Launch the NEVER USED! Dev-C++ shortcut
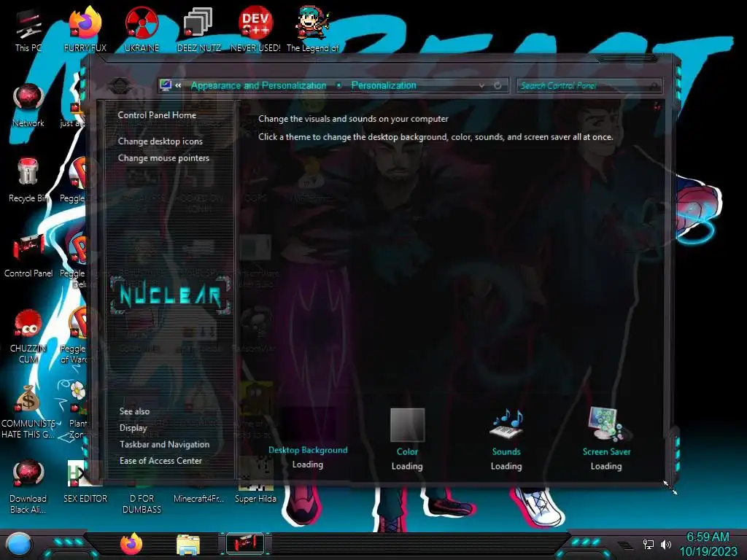The height and width of the screenshot is (560, 747). click(255, 29)
